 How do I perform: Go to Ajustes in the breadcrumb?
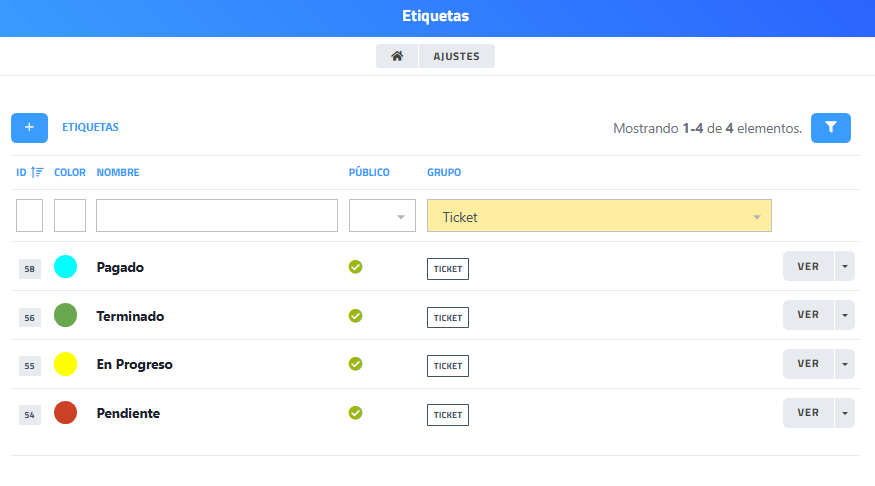456,57
